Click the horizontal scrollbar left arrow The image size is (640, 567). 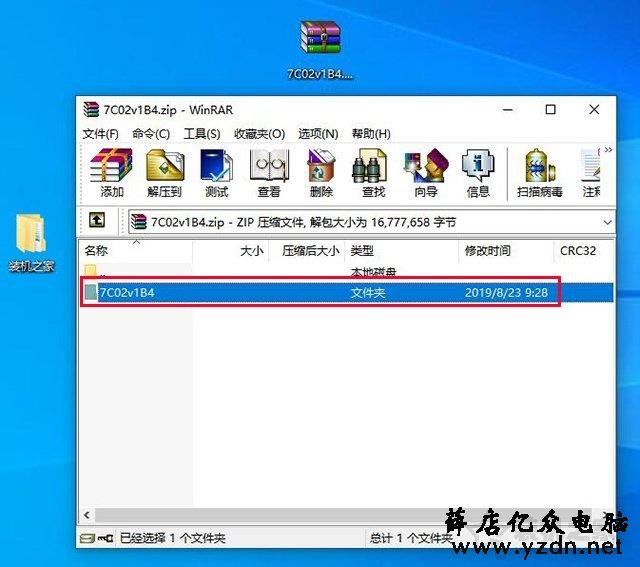[87, 515]
